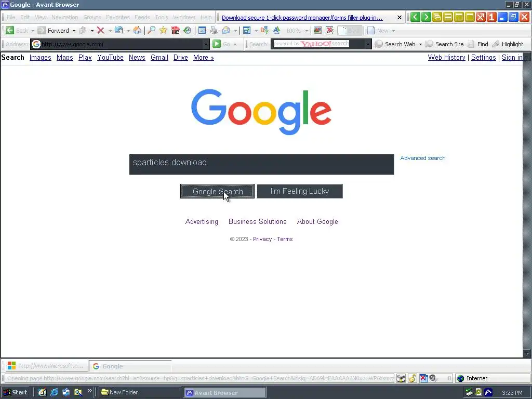Open the New tab dropdown arrow
532x399 pixels.
(x=393, y=31)
